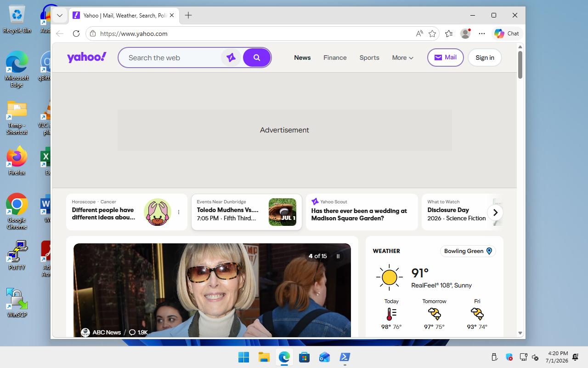The width and height of the screenshot is (588, 368).
Task: Open Outlook from the taskbar
Action: 324,357
